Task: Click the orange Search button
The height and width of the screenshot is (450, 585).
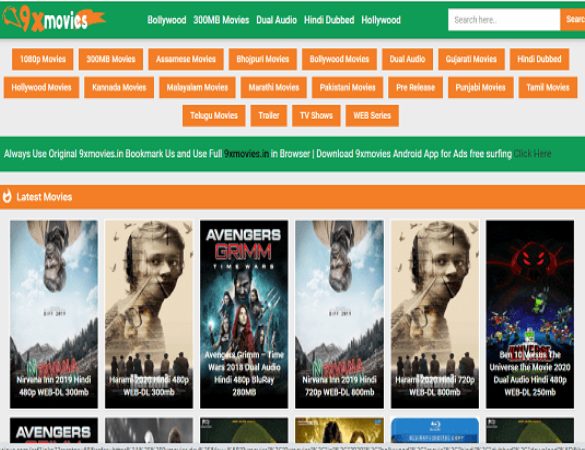Action: click(572, 20)
